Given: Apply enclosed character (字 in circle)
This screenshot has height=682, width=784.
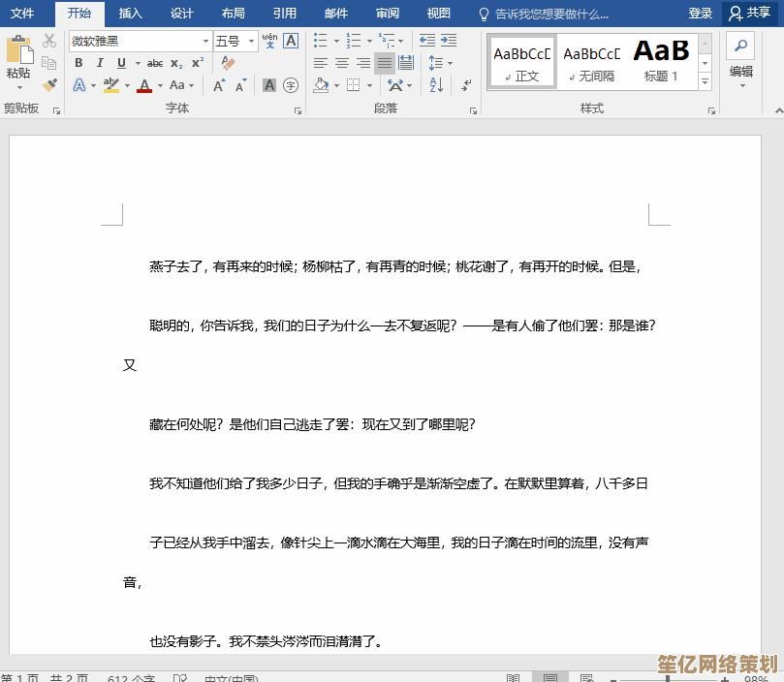Looking at the screenshot, I should [x=291, y=85].
